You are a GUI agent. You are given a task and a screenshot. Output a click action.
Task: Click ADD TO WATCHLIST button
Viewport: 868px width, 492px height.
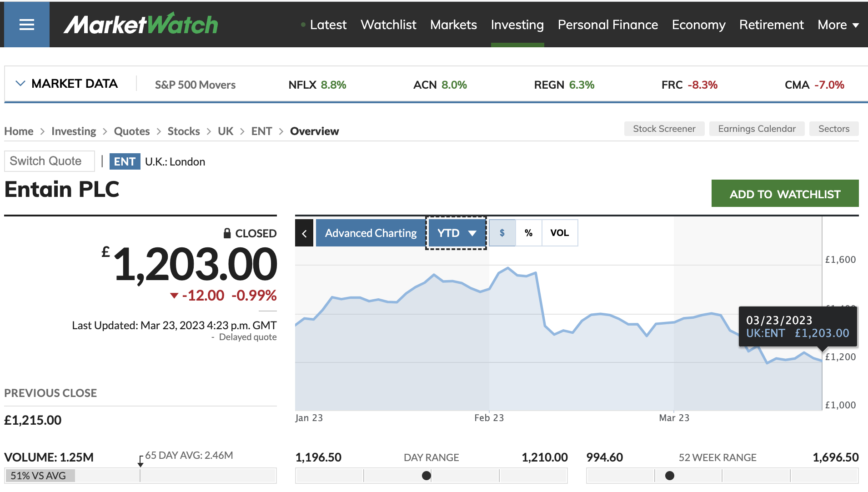785,194
